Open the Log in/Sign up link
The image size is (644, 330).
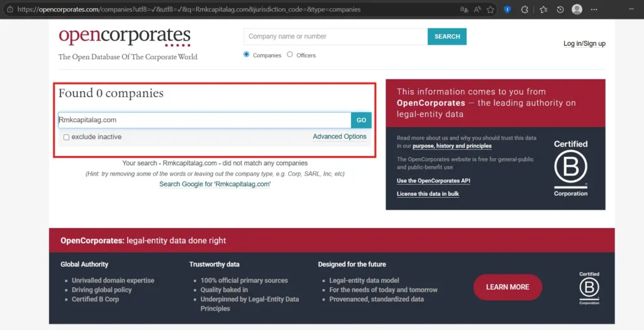584,43
